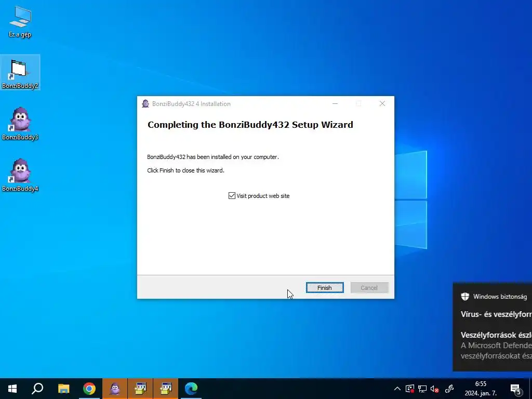
Task: Open the Windows biztonság notification toast
Action: (493, 326)
